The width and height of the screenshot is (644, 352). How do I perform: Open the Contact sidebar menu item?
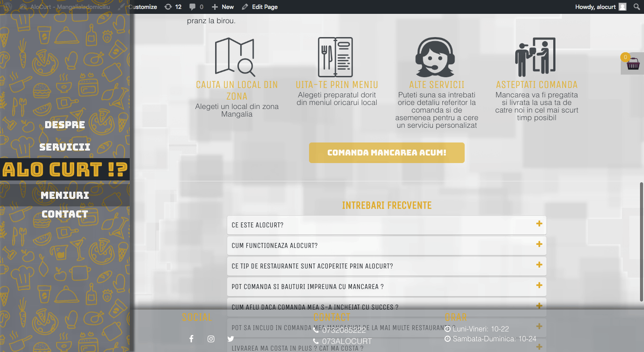tap(65, 214)
